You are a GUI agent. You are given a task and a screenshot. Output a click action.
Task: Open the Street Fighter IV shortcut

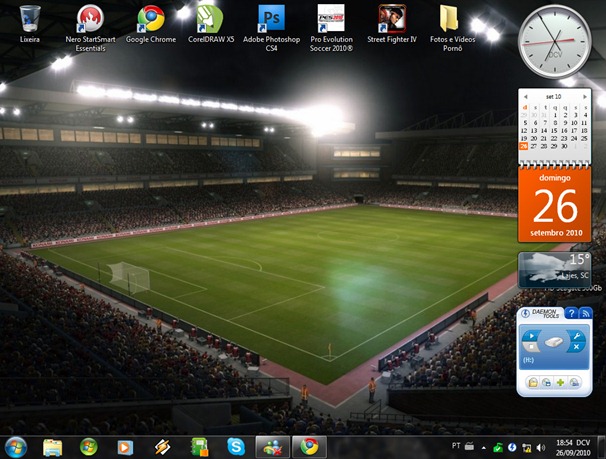pos(392,24)
